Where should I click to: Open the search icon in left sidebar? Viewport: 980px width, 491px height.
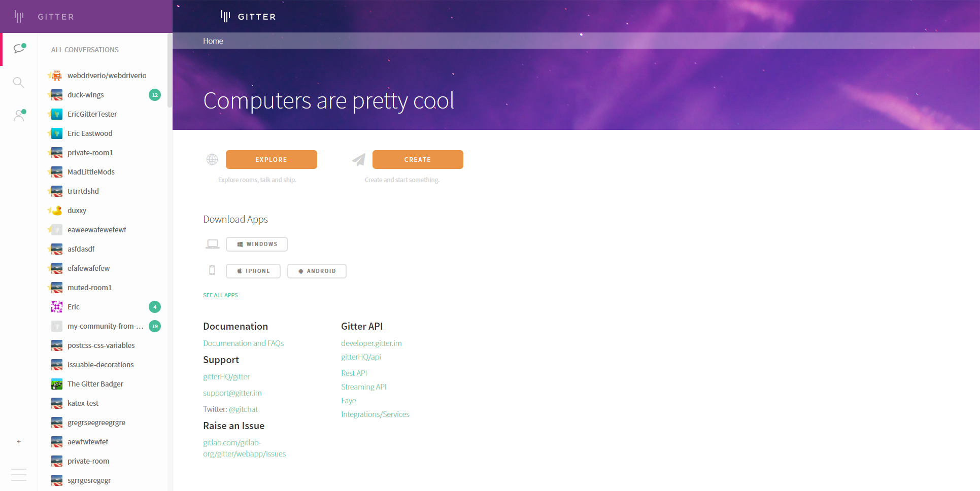(19, 82)
